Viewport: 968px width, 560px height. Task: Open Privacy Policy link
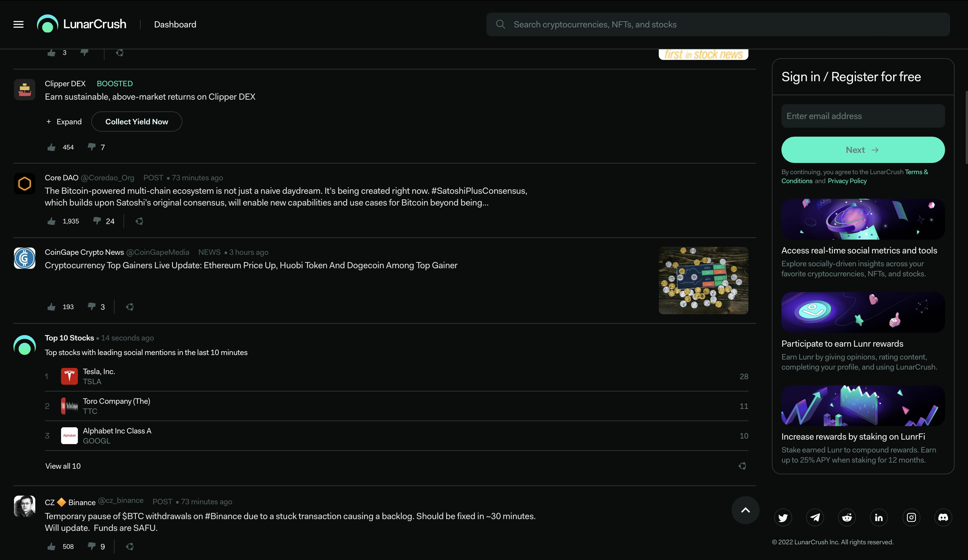click(847, 181)
